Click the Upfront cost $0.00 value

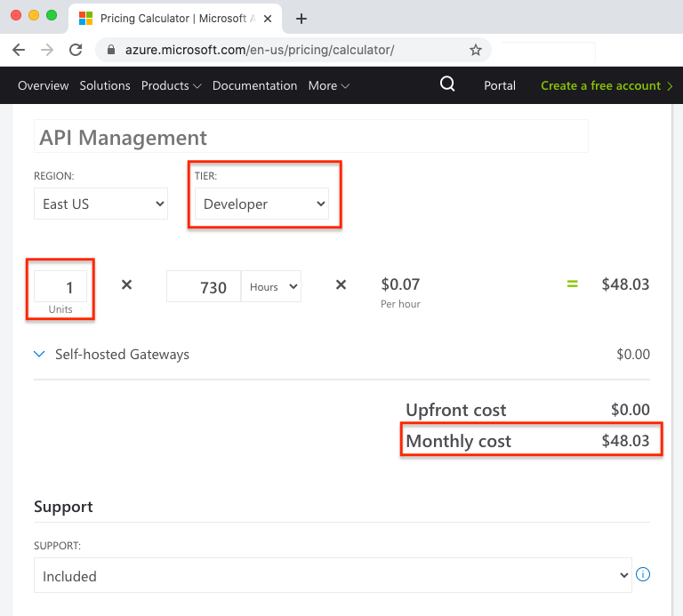click(631, 410)
